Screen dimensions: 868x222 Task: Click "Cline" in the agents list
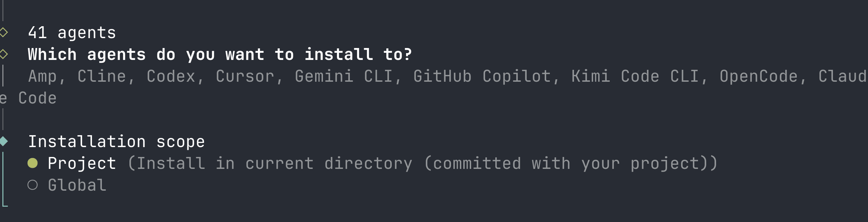[102, 76]
